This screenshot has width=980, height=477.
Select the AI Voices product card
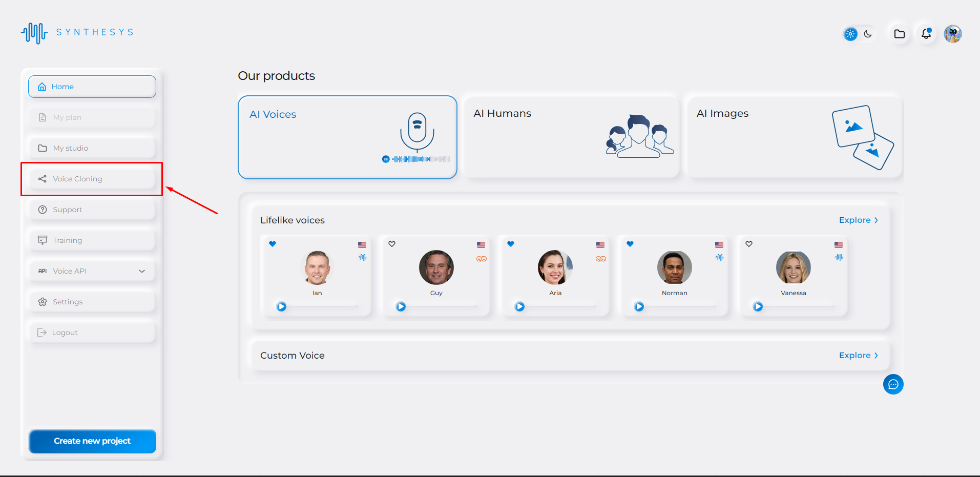click(x=347, y=137)
